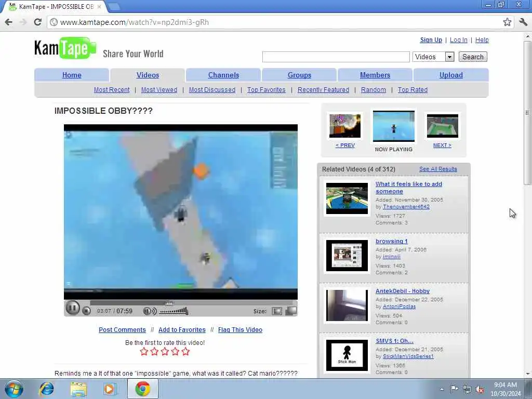Rate the video three stars
The image size is (532, 399).
(165, 352)
